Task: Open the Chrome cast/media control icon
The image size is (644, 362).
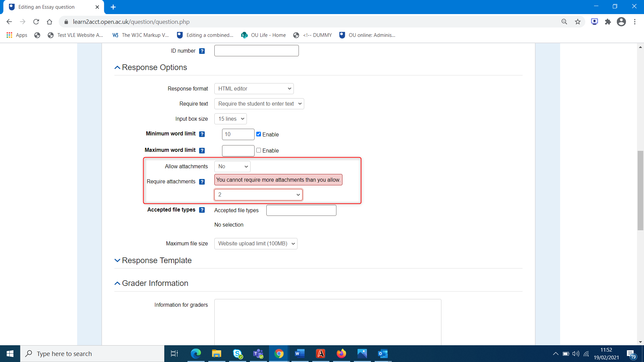Action: 594,22
